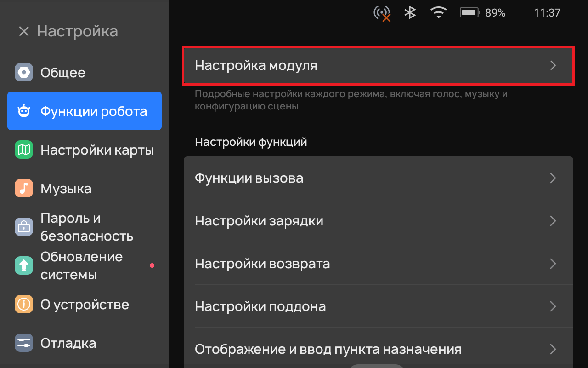
Task: Expand Настройка модуля with its chevron
Action: pos(553,66)
